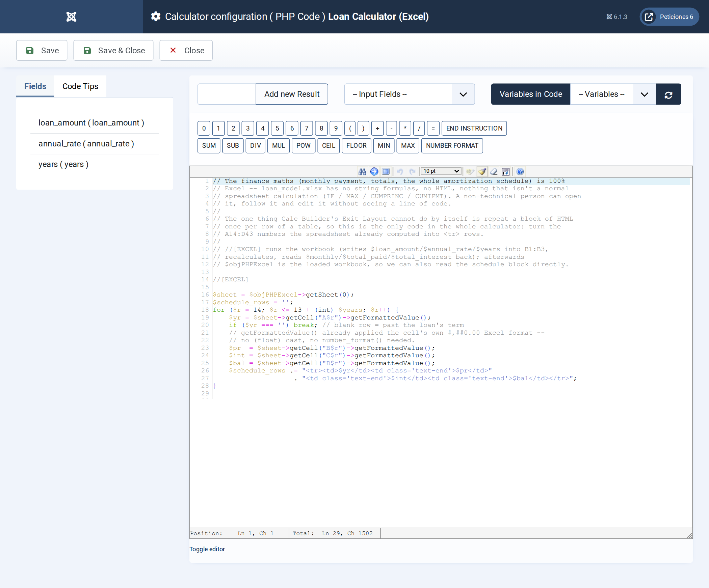The image size is (709, 588).
Task: Click the SUM function button
Action: (x=209, y=146)
